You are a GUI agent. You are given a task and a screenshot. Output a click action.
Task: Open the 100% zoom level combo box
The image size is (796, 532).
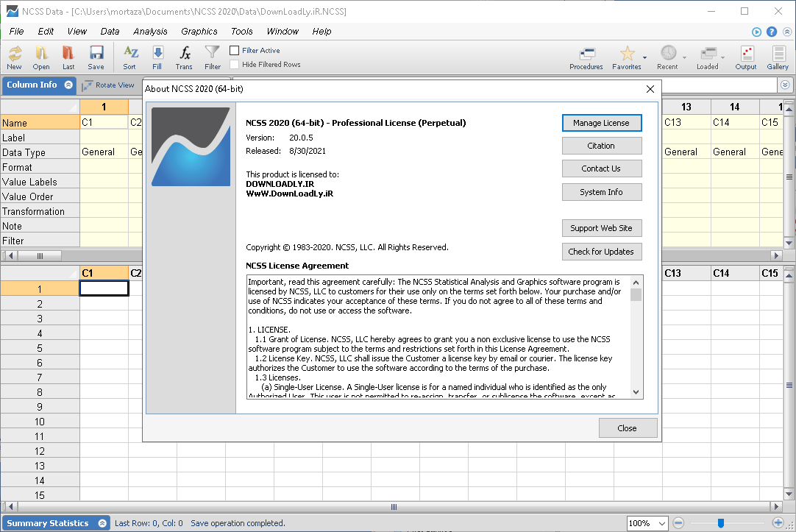[x=647, y=523]
